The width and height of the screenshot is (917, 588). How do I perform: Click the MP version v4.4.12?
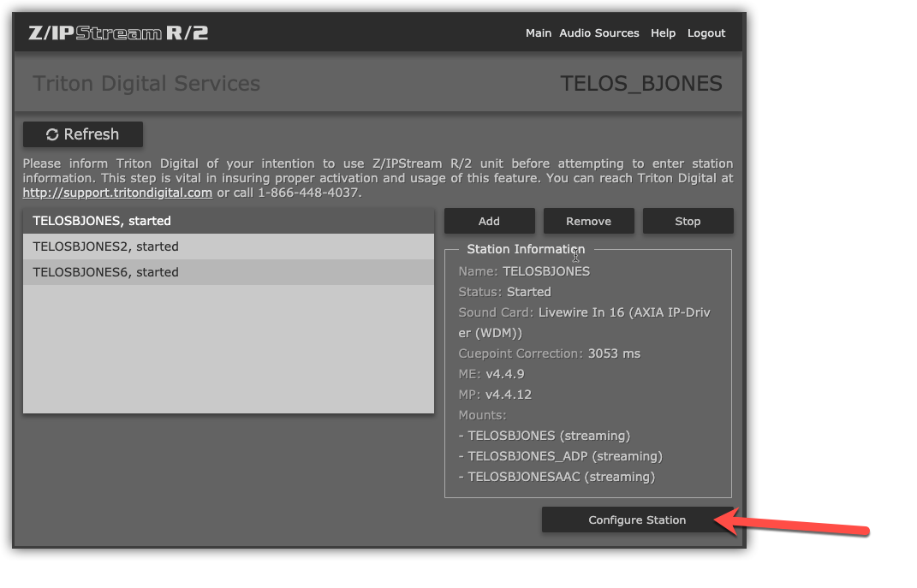click(509, 395)
